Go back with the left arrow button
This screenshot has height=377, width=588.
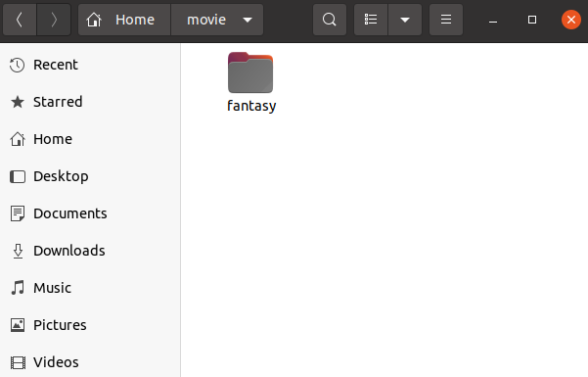(20, 20)
